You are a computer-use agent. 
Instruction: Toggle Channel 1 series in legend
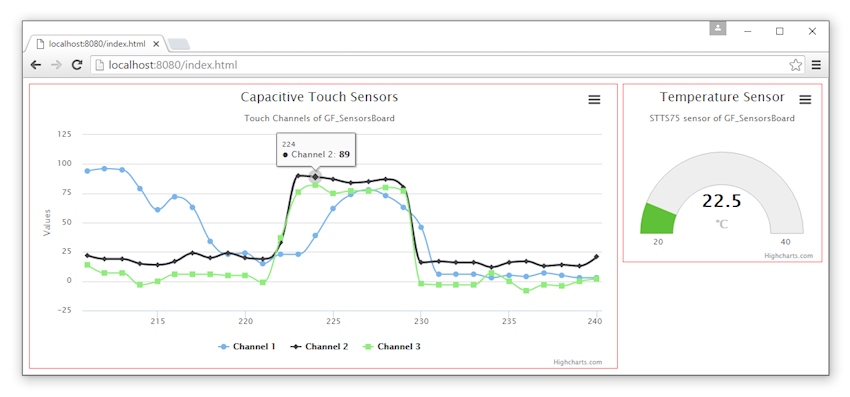pos(247,347)
